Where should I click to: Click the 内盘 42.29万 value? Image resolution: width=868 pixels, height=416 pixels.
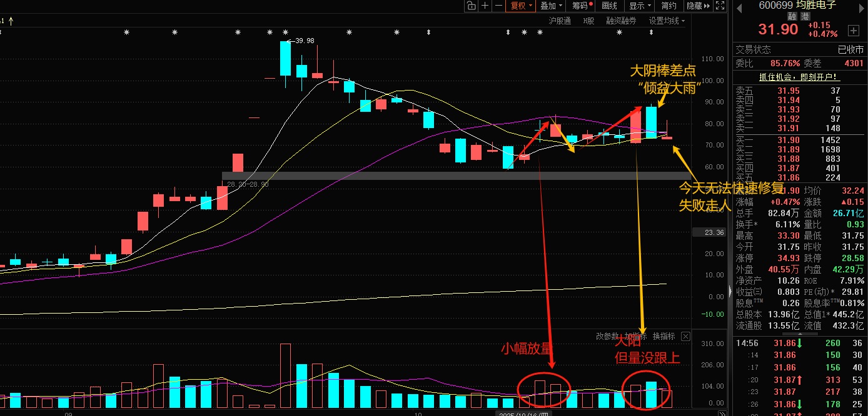click(849, 269)
